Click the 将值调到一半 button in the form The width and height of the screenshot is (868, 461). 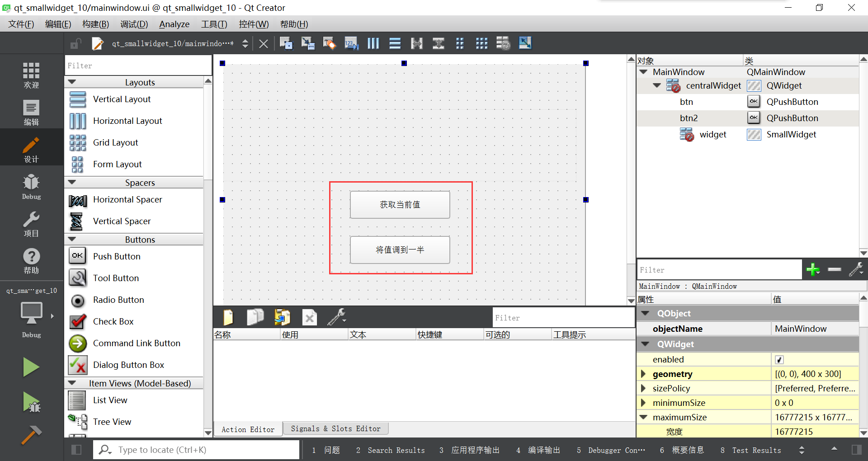[399, 250]
